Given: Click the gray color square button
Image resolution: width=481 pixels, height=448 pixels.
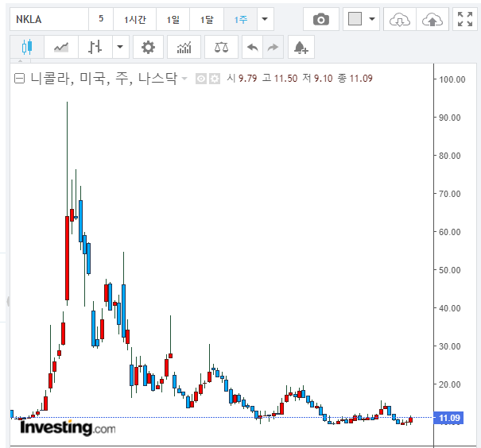Looking at the screenshot, I should pos(355,19).
